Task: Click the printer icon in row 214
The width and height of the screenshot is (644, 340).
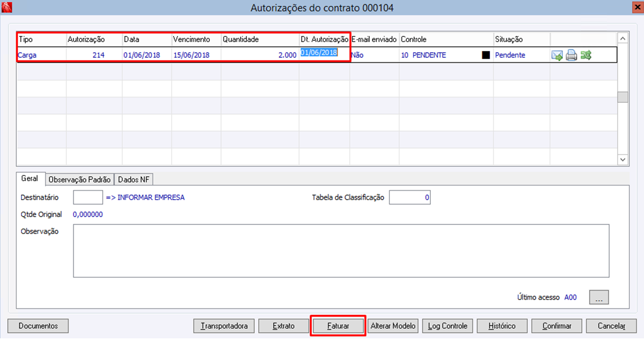Action: pyautogui.click(x=571, y=55)
